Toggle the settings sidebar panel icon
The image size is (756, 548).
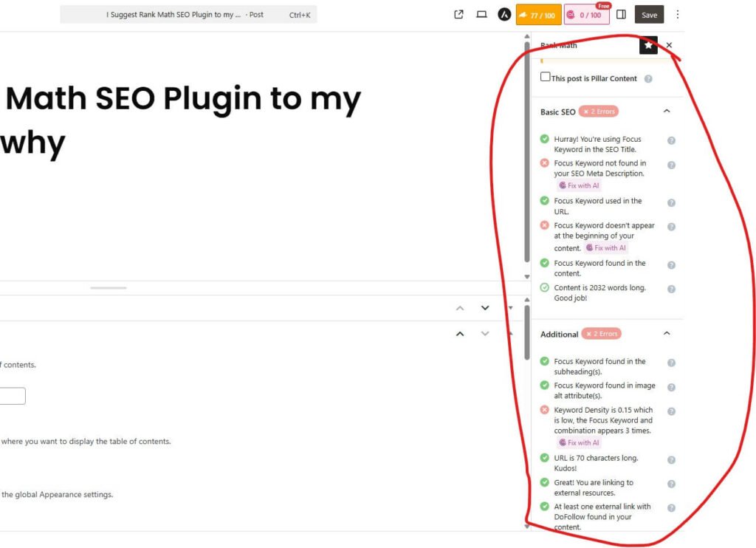tap(622, 15)
